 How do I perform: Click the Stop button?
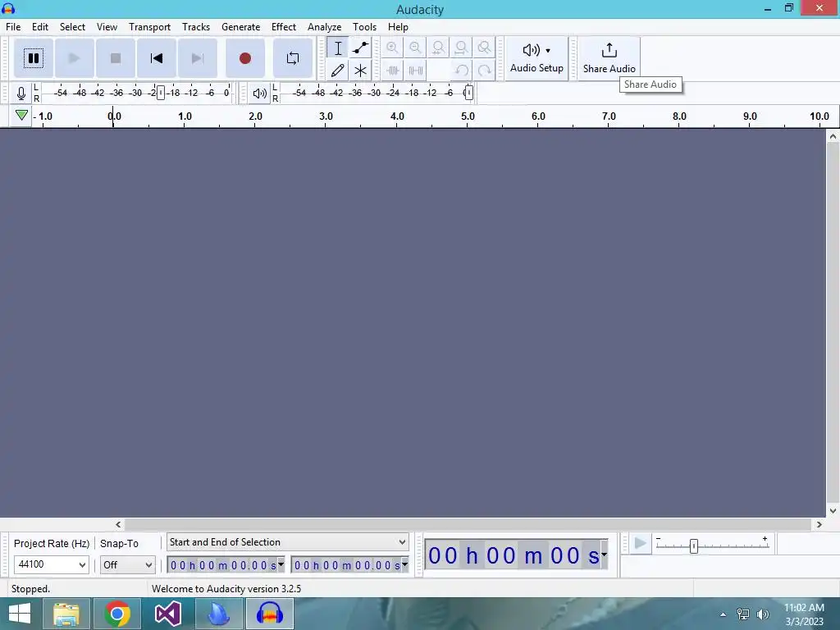(115, 58)
